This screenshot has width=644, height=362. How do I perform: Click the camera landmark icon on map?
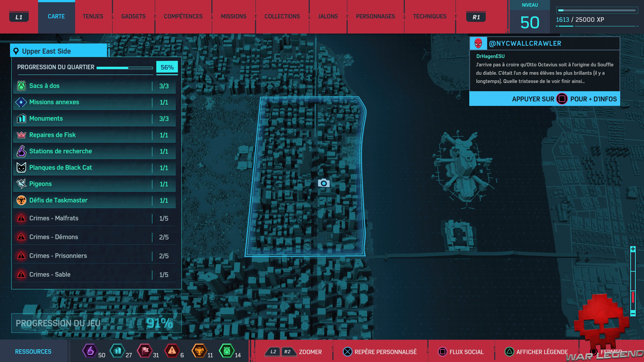click(324, 183)
